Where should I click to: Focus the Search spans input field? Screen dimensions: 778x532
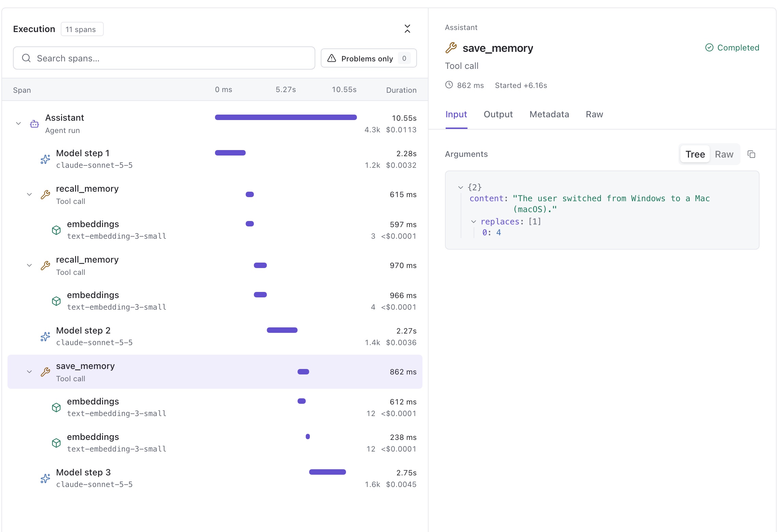[164, 58]
